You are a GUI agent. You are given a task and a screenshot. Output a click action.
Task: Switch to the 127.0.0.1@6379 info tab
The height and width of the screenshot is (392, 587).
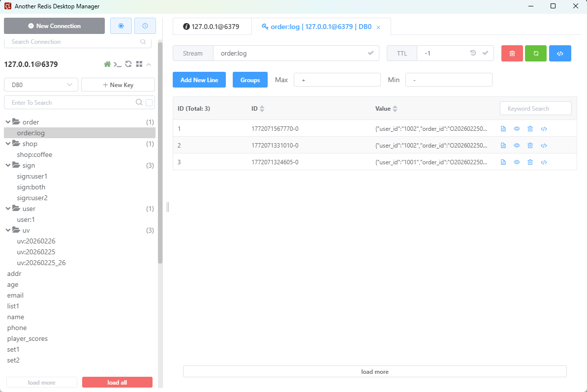pos(212,27)
